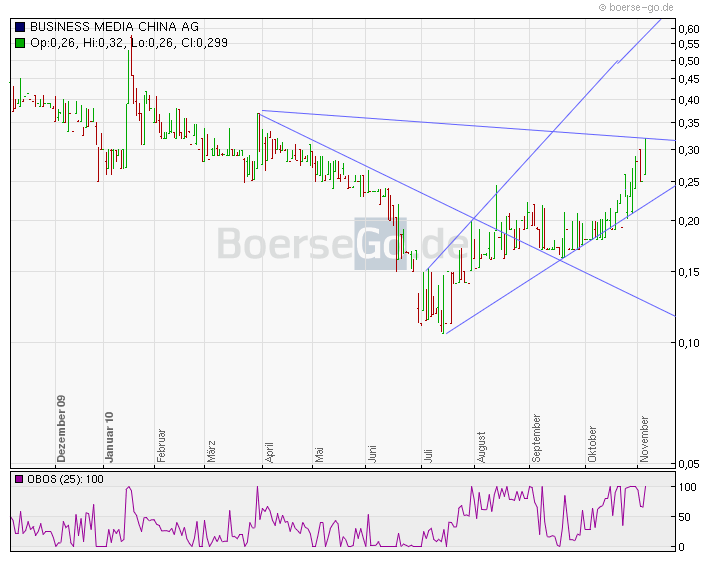The image size is (720, 561).
Task: Click the 0,45 price axis value
Action: (x=689, y=79)
